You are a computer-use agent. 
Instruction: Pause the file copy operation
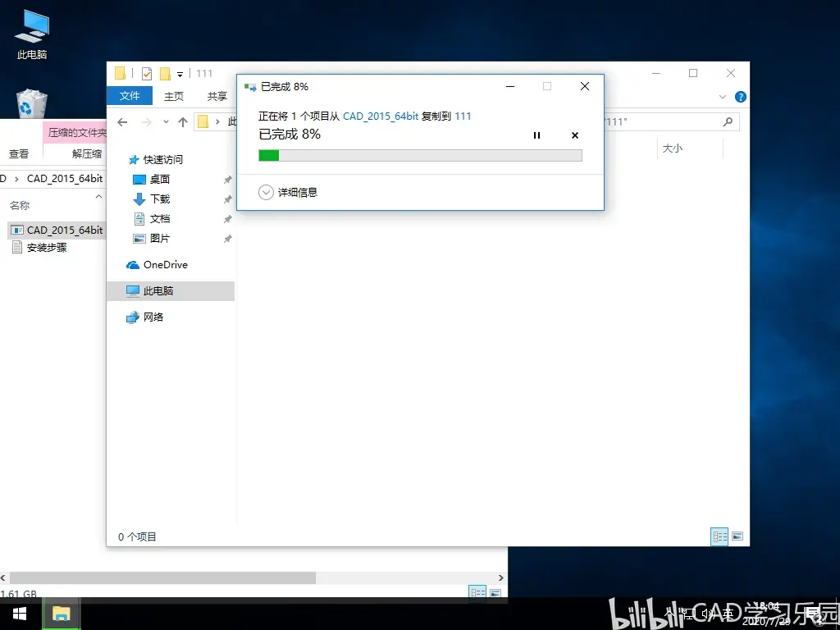click(x=536, y=135)
